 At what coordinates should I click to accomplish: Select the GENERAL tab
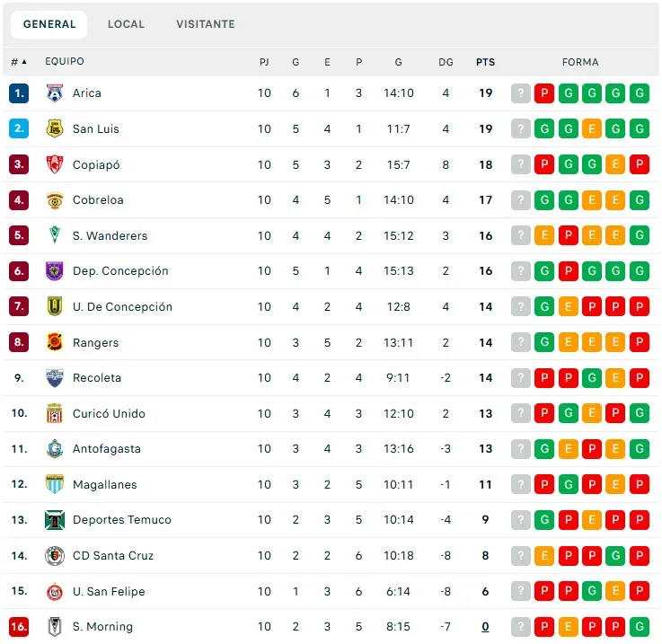[x=49, y=24]
